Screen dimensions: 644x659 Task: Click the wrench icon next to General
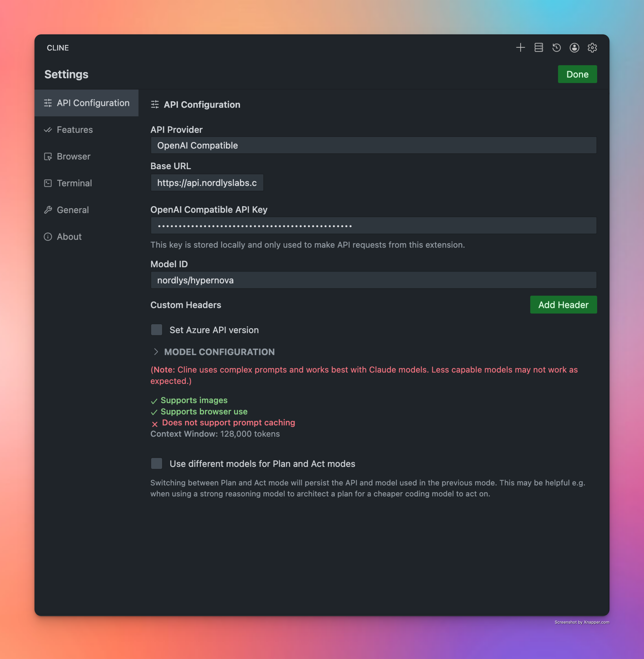[x=48, y=210]
